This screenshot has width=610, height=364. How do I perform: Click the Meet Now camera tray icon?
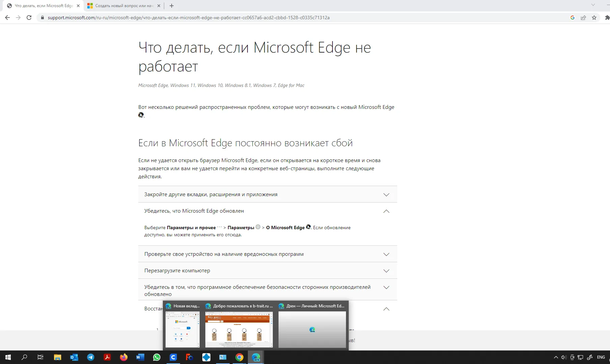[x=572, y=357]
